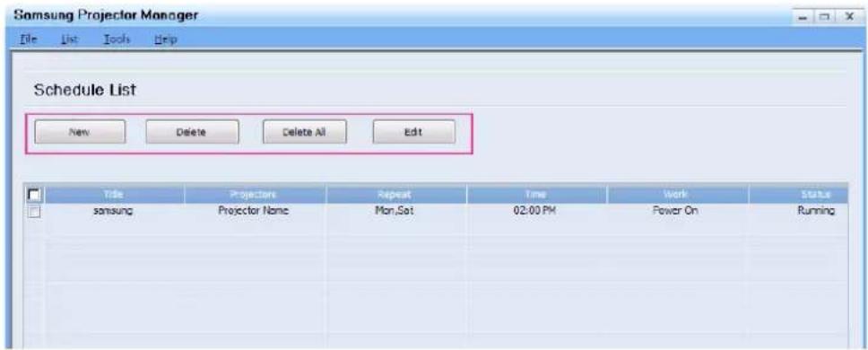Click the Delete All button
Image resolution: width=868 pixels, height=350 pixels.
[x=305, y=132]
